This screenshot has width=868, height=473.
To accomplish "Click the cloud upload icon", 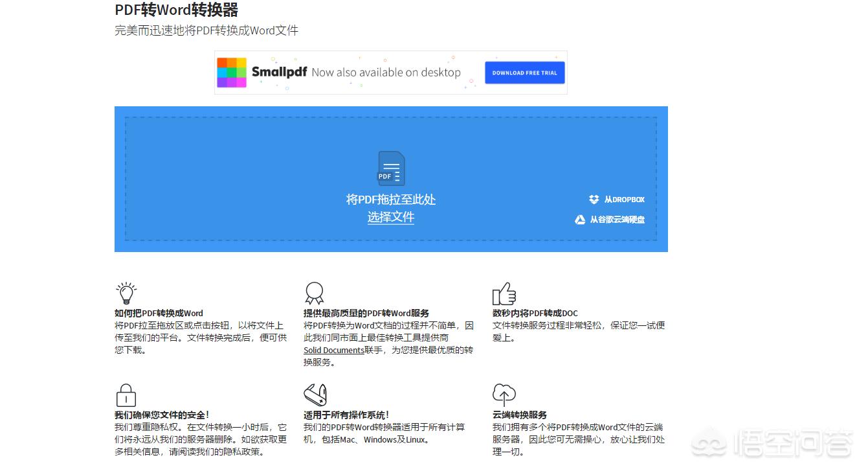I will coord(504,395).
